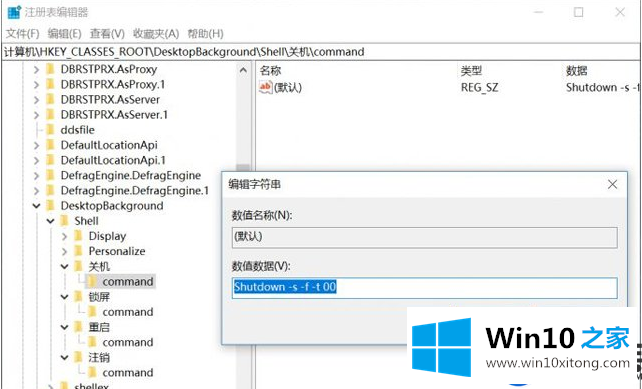This screenshot has width=642, height=389.
Task: Expand the DefragEngine.DefragEngine.1 key
Action: click(36, 191)
